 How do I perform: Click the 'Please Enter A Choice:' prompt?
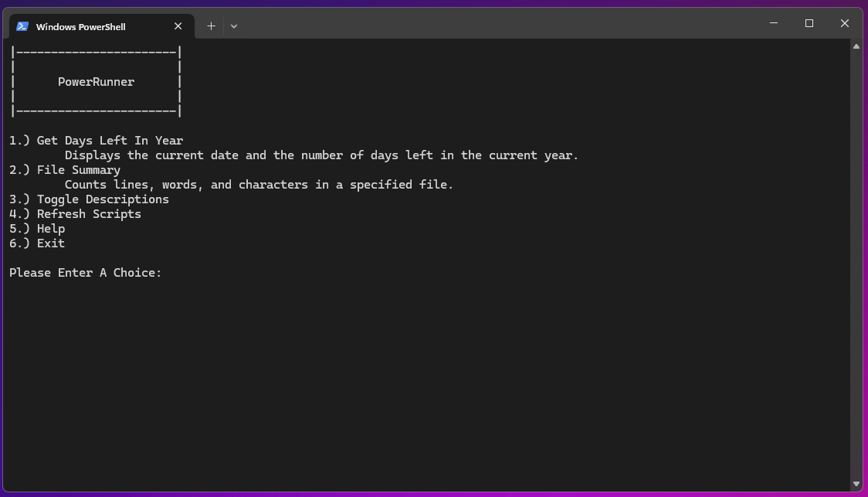pos(85,273)
